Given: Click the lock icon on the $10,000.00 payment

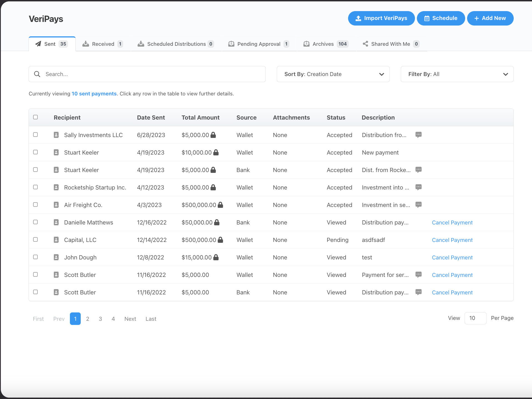Looking at the screenshot, I should coord(216,152).
